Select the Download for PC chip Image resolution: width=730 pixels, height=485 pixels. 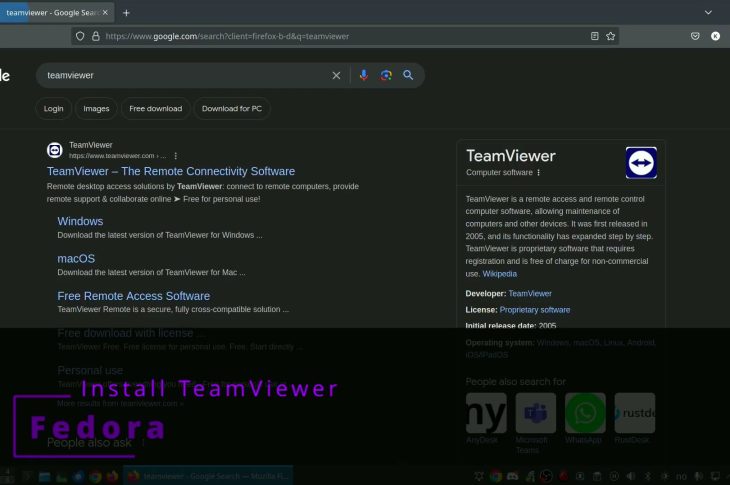coord(231,108)
